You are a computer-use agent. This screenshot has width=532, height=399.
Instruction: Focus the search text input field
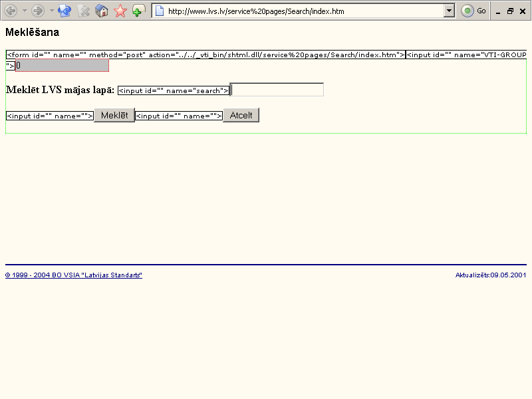[277, 90]
